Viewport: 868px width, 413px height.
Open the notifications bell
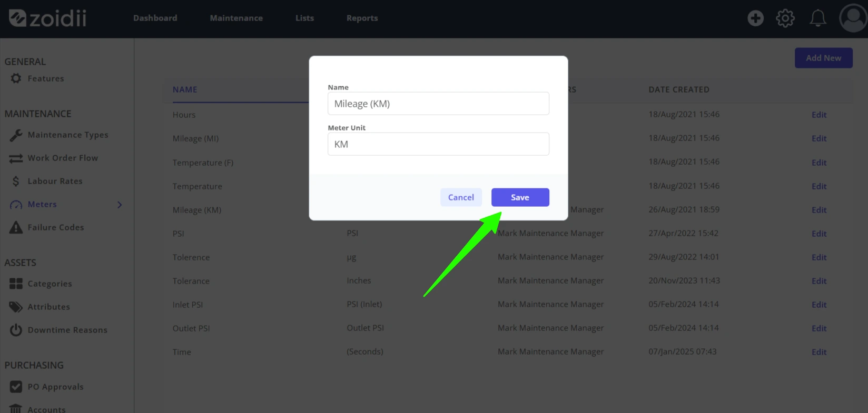click(x=817, y=18)
